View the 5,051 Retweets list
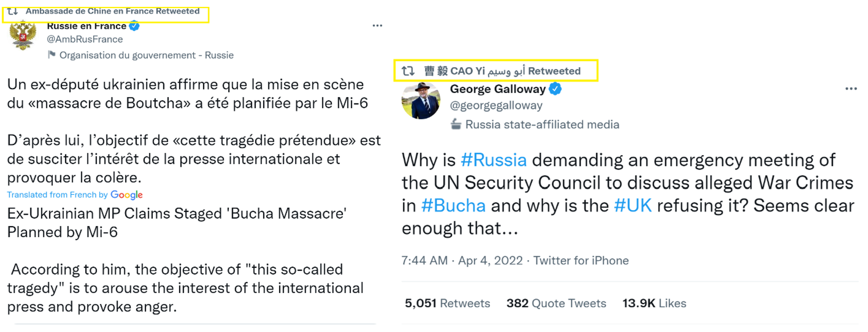 [x=447, y=303]
